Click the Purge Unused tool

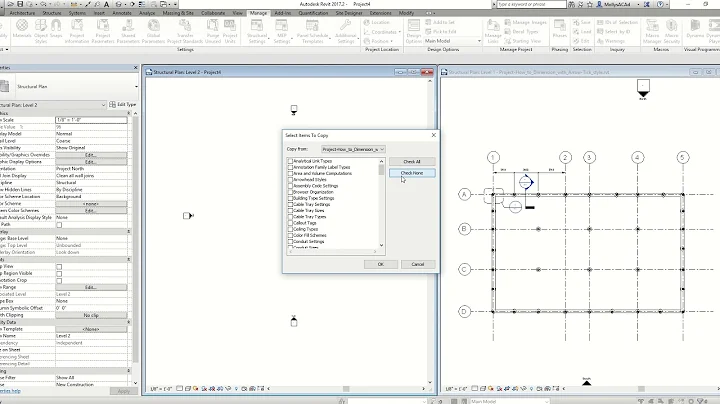(x=213, y=30)
